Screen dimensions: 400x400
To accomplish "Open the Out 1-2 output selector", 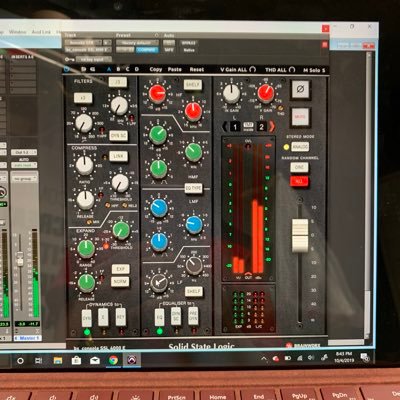I will tap(24, 152).
